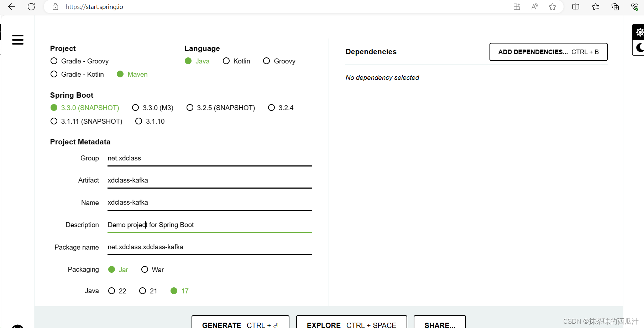Open the favorites list icon
This screenshot has width=644, height=328.
click(596, 7)
